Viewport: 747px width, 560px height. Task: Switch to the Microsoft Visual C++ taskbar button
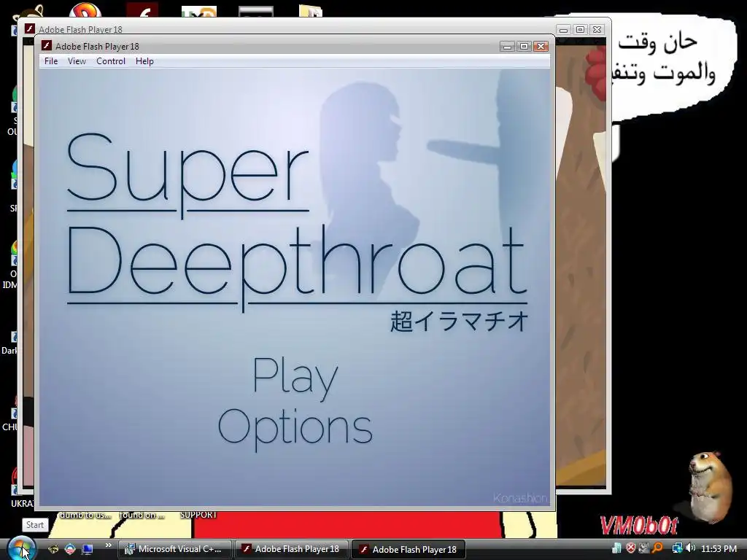coord(174,549)
